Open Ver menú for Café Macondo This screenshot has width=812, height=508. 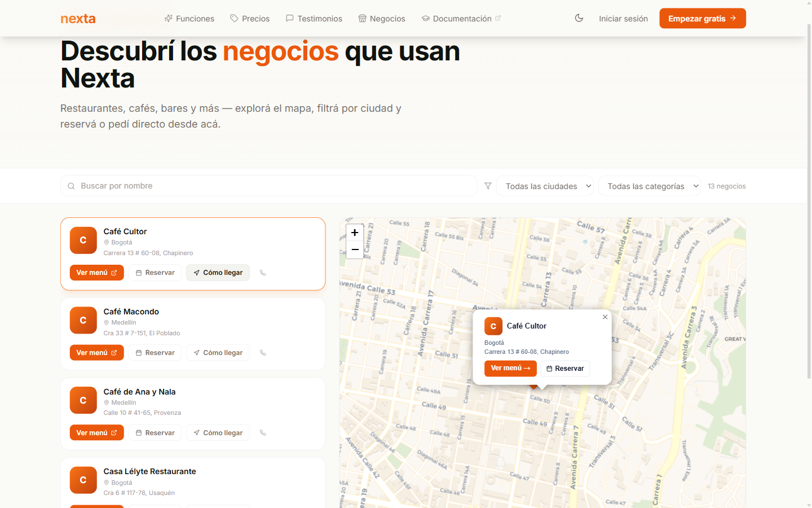(x=96, y=352)
